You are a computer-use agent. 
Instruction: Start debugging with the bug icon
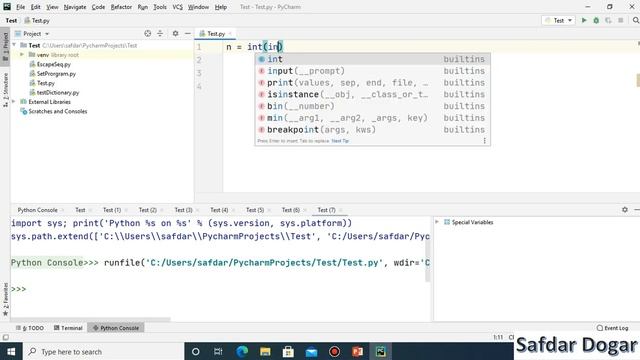point(596,20)
